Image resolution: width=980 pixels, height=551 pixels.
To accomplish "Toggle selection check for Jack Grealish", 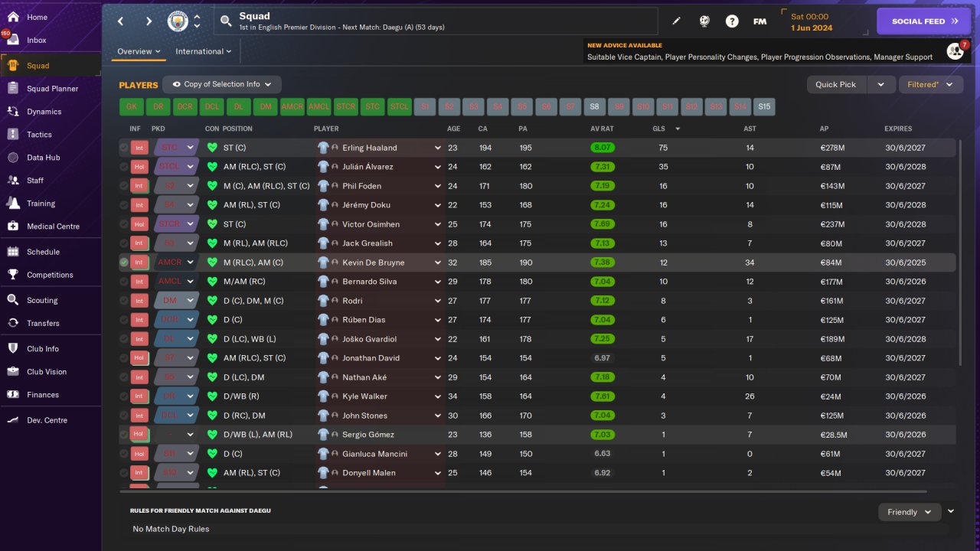I will tap(124, 243).
